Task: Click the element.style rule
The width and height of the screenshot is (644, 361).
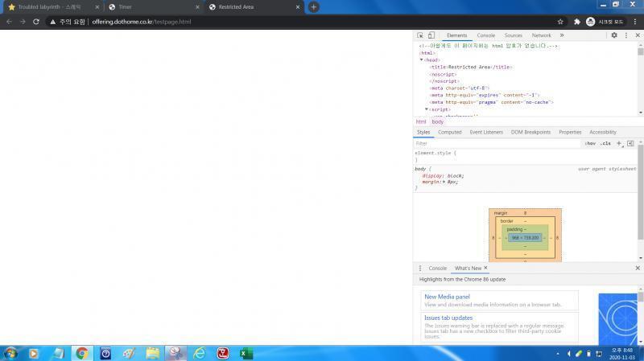Action: 436,153
